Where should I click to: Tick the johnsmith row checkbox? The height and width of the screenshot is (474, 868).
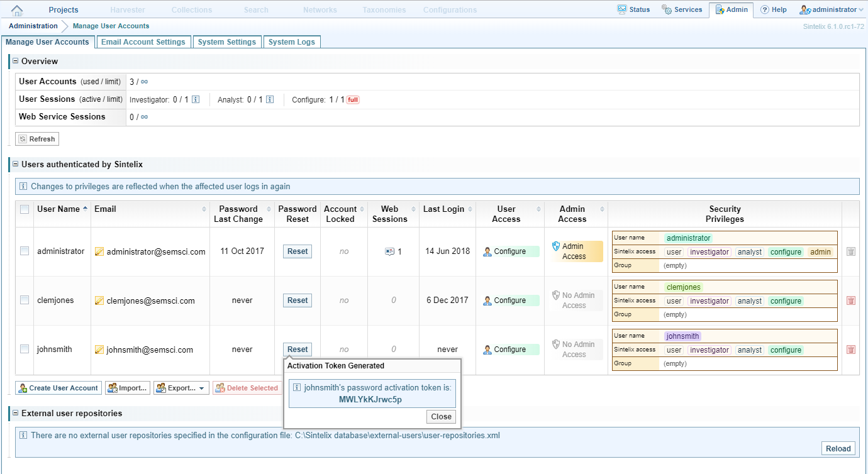click(x=25, y=349)
